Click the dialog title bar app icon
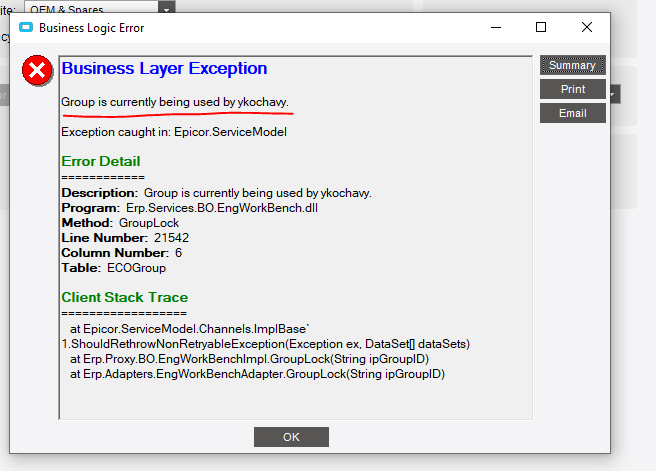This screenshot has width=656, height=471. point(26,28)
